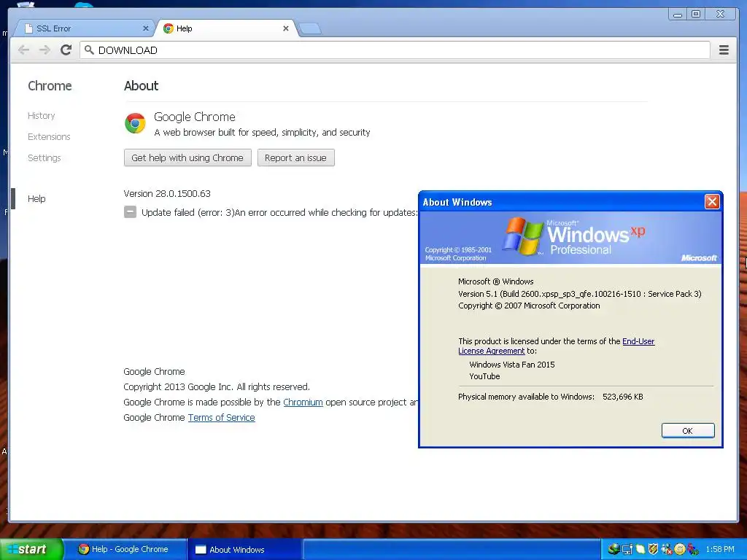Click the globe download manager tray icon
Viewport: 747px width, 560px height.
(x=614, y=549)
